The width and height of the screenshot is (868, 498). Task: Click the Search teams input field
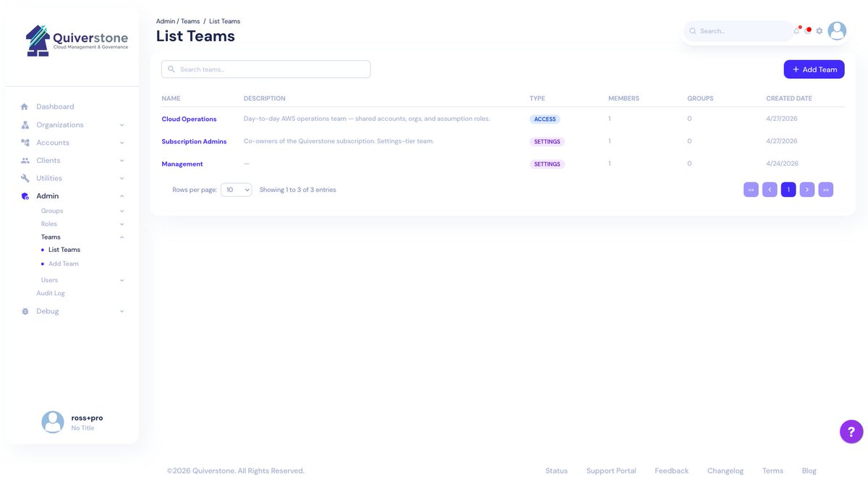(x=265, y=69)
